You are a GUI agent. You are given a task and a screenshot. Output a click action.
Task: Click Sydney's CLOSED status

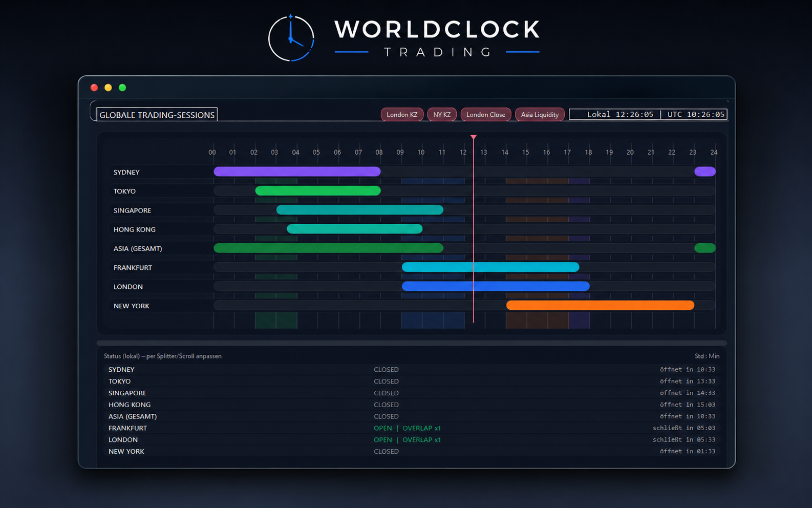[386, 369]
